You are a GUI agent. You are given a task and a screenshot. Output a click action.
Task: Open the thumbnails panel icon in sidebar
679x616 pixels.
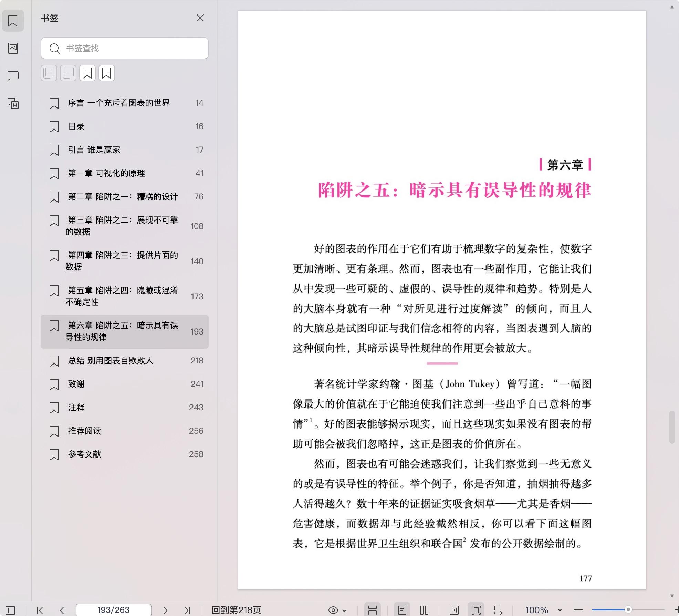13,48
